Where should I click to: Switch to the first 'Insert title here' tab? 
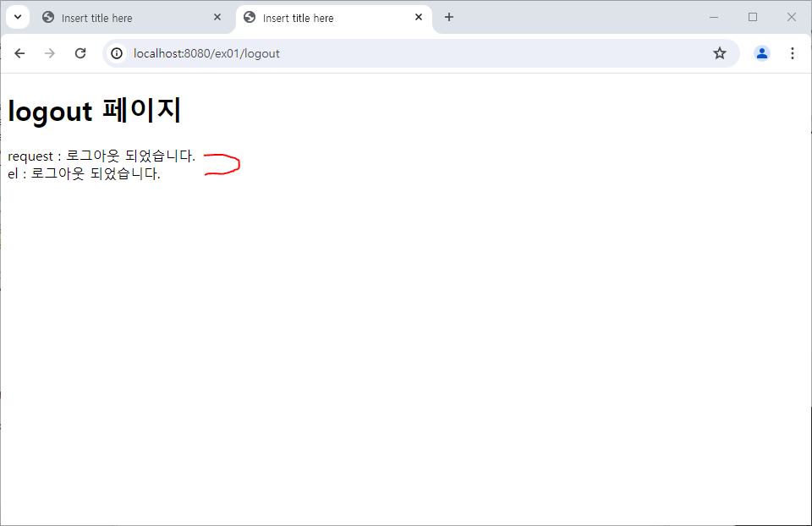(132, 18)
